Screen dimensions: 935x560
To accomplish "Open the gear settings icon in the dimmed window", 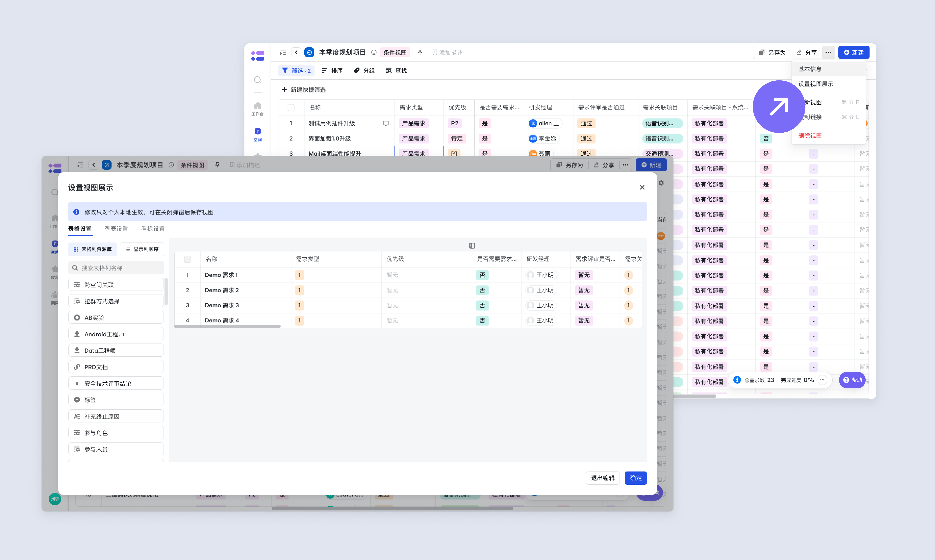I will click(x=661, y=183).
